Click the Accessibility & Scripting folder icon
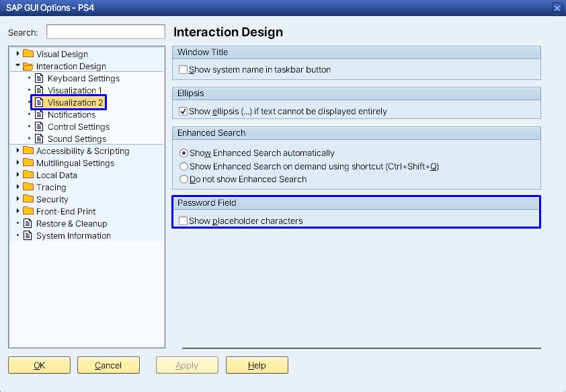Image resolution: width=566 pixels, height=392 pixels. click(28, 151)
